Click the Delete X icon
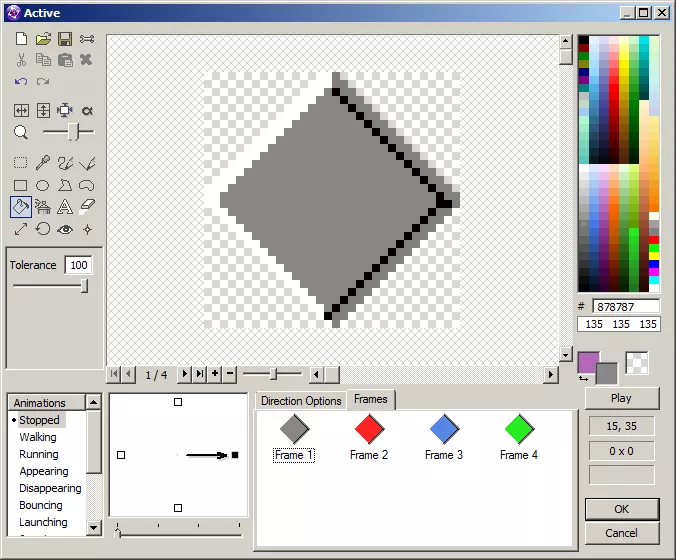The height and width of the screenshot is (560, 676). coord(86,59)
